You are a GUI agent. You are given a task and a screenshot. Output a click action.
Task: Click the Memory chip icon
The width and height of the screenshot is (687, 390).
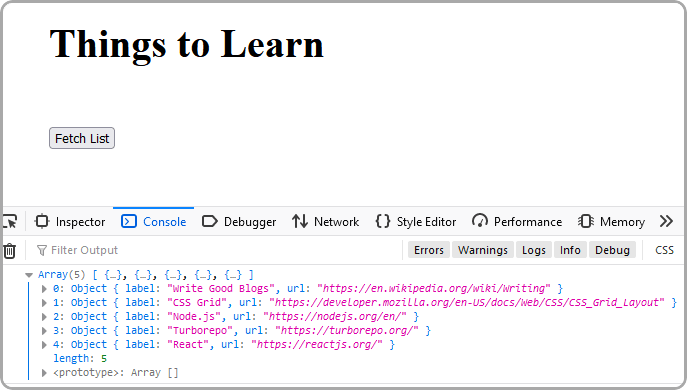(585, 221)
